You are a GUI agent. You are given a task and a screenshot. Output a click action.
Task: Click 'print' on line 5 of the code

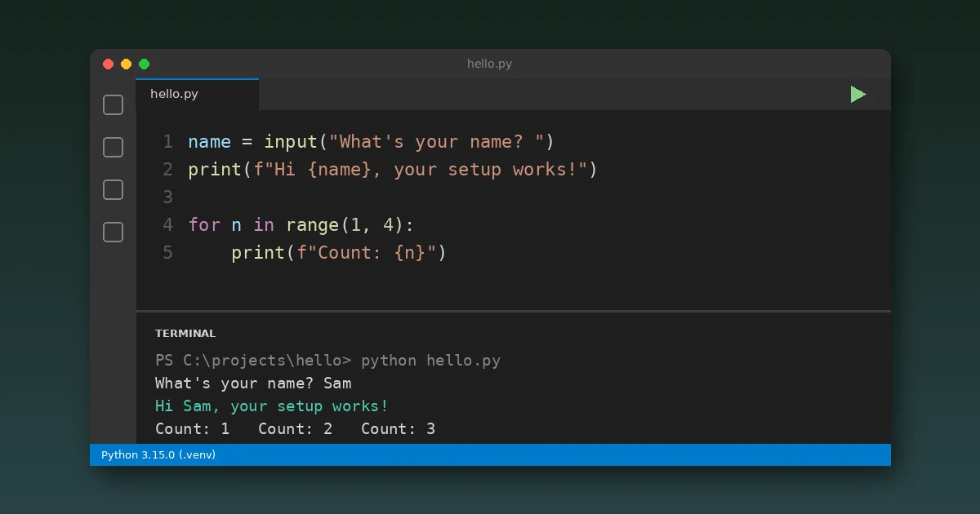(x=258, y=253)
